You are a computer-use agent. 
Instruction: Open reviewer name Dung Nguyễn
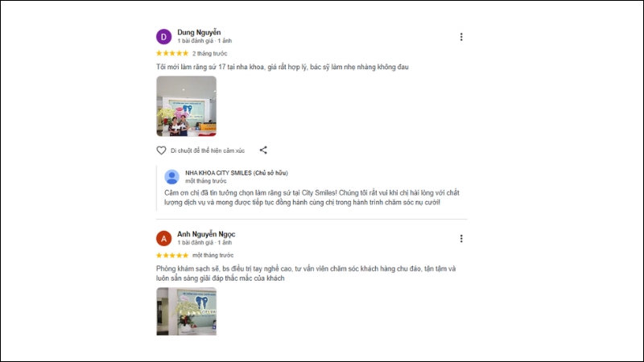pos(199,32)
